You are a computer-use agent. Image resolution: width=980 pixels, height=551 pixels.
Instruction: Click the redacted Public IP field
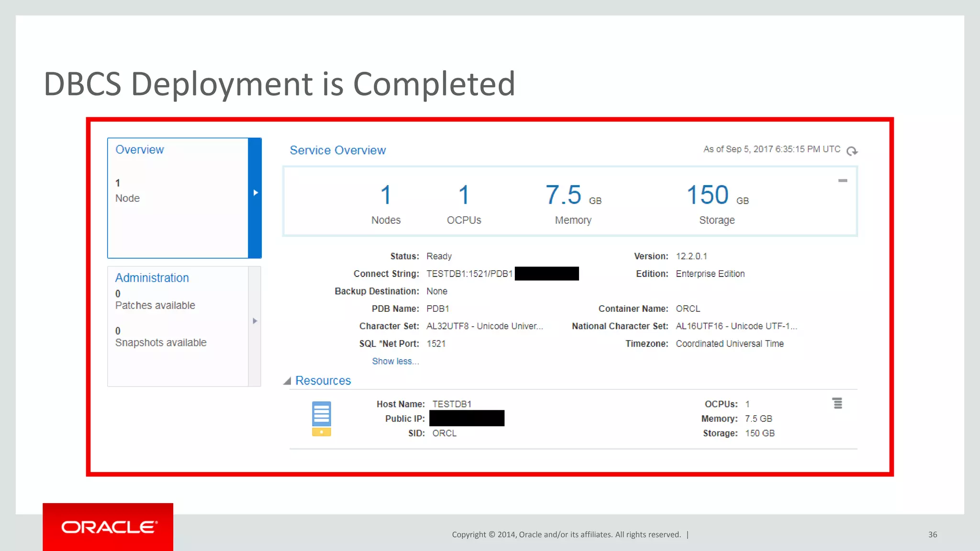coord(467,418)
